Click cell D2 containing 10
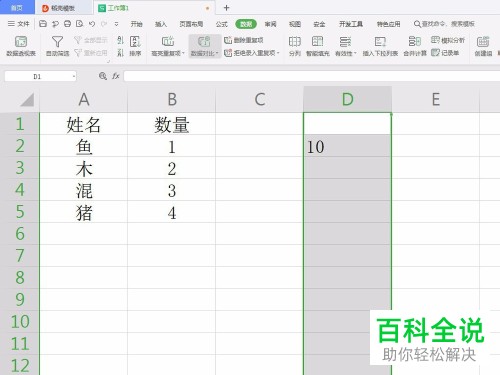500x375 pixels. click(x=347, y=146)
